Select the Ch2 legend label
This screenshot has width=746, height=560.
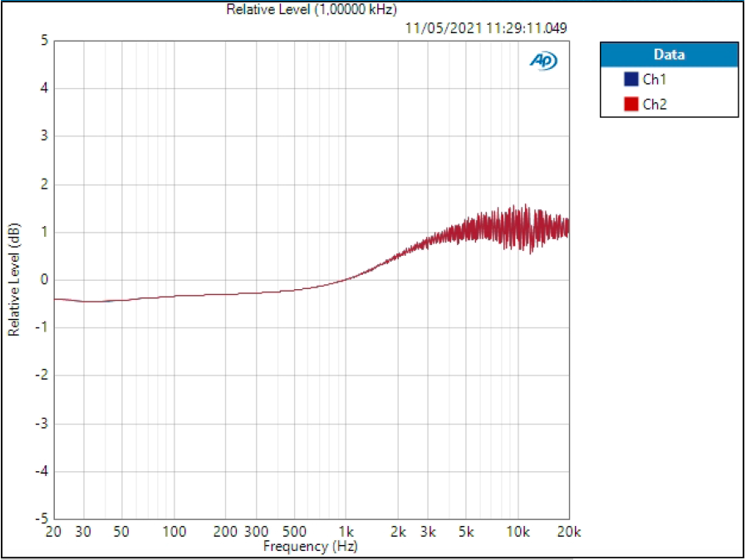pos(655,104)
